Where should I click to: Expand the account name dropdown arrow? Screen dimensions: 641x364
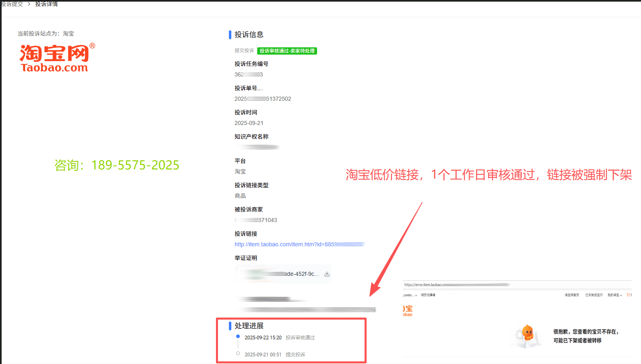[416, 295]
